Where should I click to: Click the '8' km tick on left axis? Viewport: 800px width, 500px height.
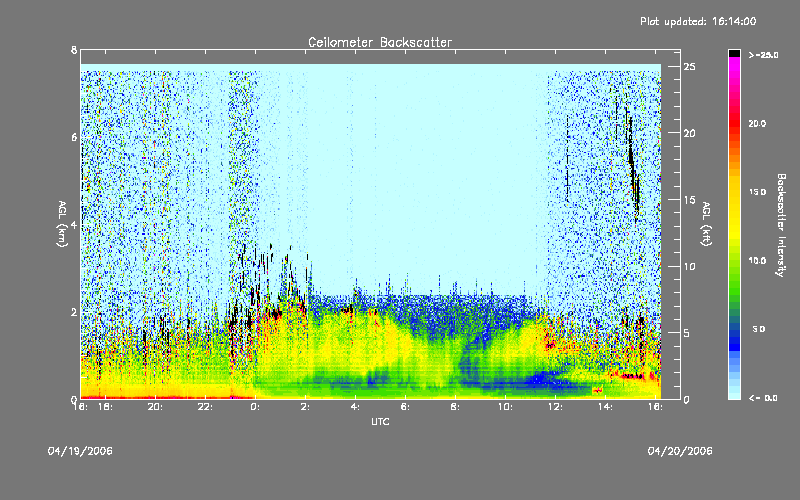coord(74,50)
